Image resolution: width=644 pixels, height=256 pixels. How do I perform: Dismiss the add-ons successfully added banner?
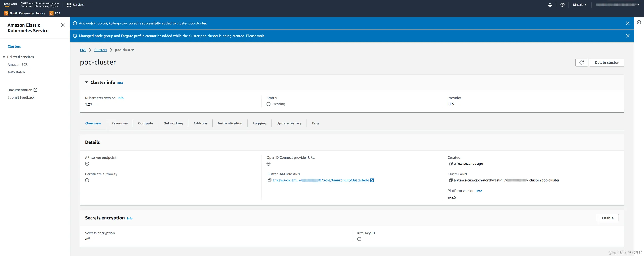[628, 23]
